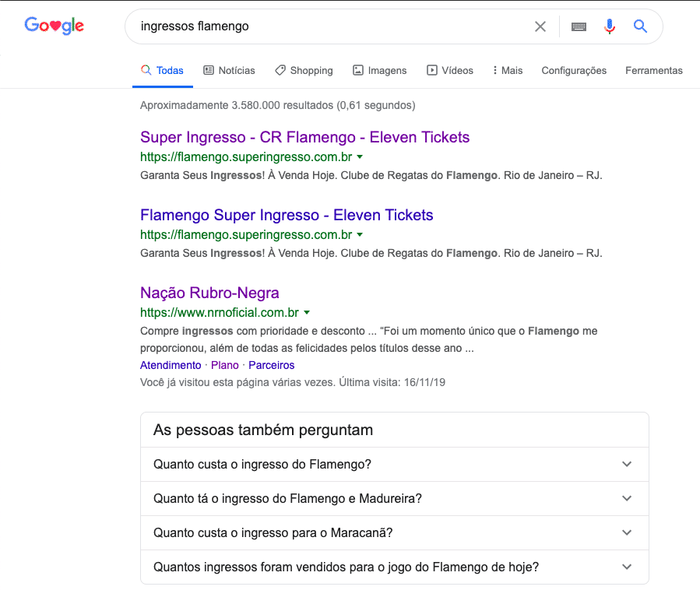Open Configurações

574,71
